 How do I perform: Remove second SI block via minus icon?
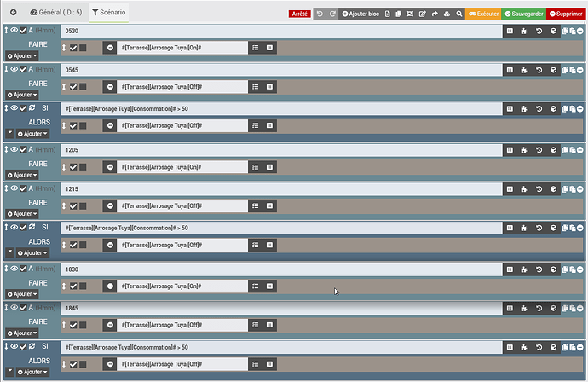pyautogui.click(x=580, y=228)
